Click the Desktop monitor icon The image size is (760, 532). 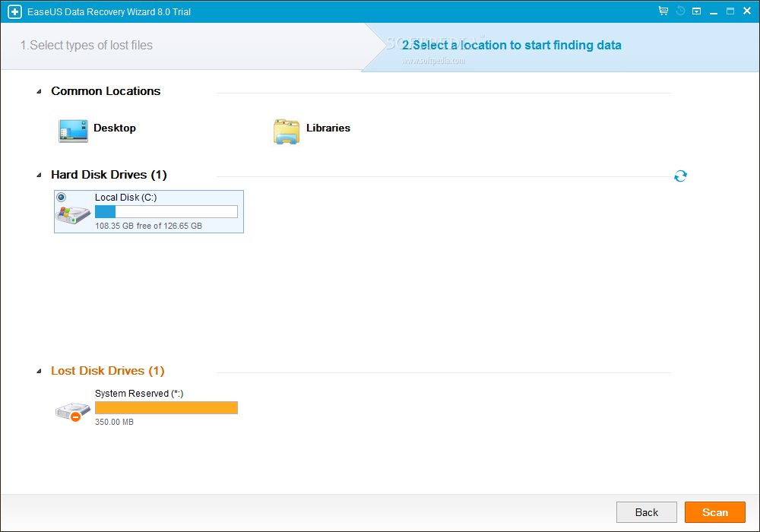coord(73,131)
